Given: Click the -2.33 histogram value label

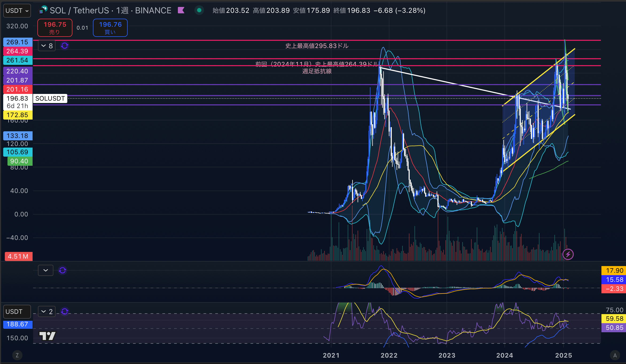Looking at the screenshot, I should coord(613,289).
